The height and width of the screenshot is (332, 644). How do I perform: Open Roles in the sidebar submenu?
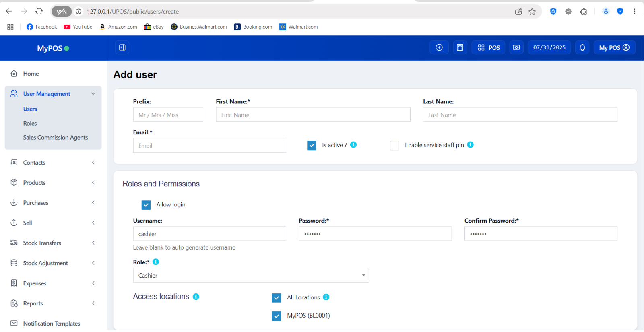(30, 124)
